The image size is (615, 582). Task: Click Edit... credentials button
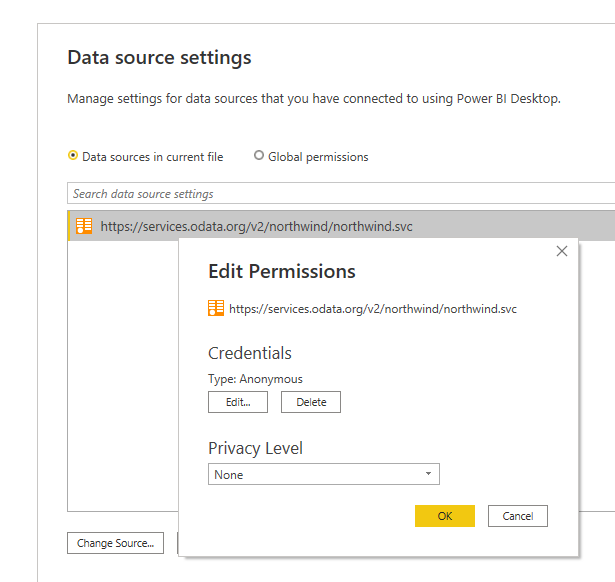238,402
